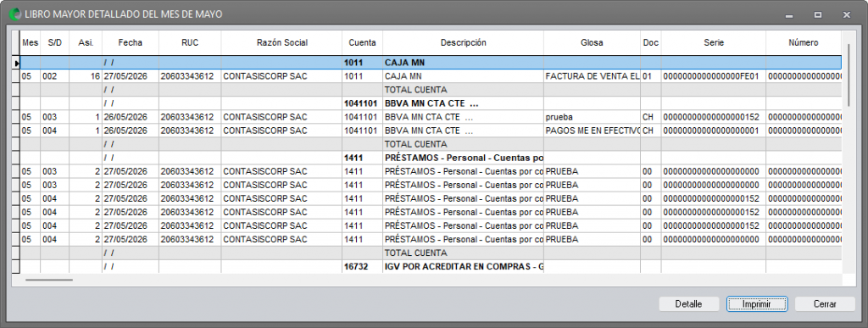The height and width of the screenshot is (328, 868).
Task: Minimize the Libro Mayor window
Action: click(x=789, y=15)
